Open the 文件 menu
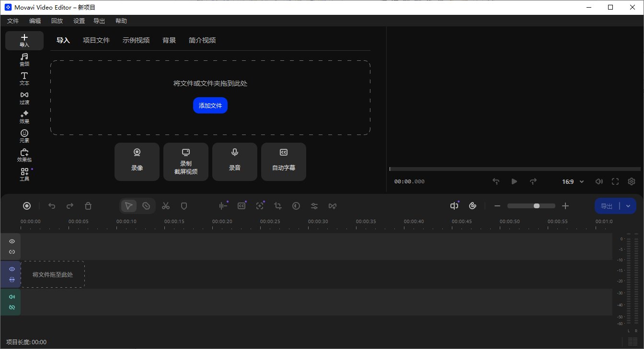 pyautogui.click(x=13, y=21)
